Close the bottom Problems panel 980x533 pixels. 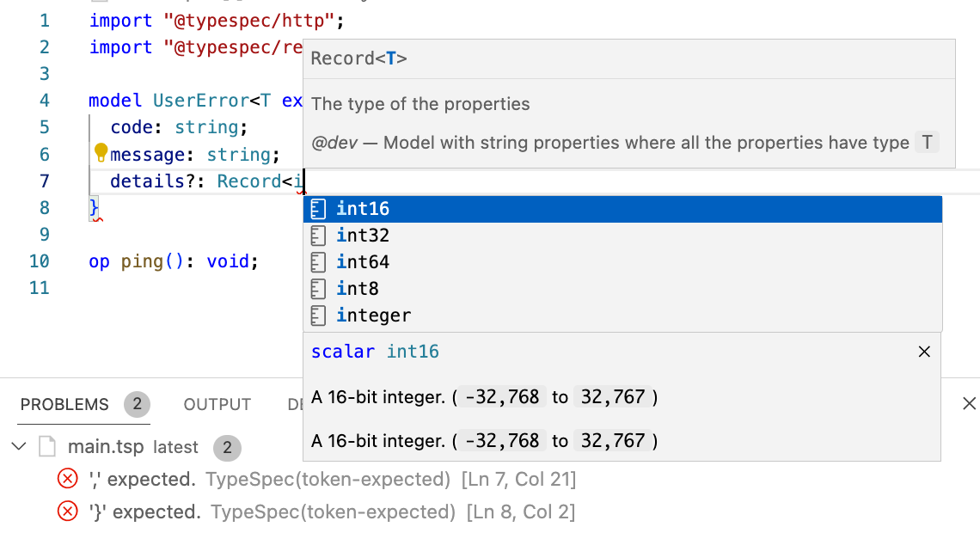(969, 404)
